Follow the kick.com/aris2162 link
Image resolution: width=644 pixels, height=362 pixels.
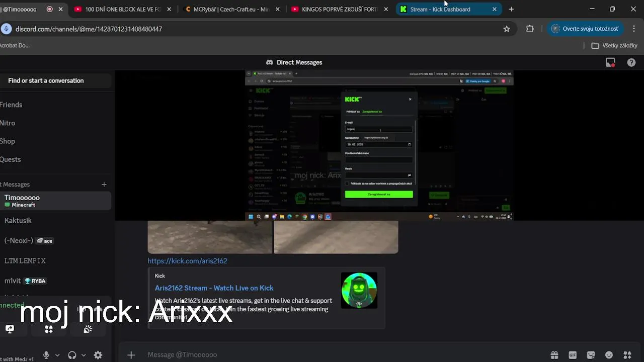(187, 261)
